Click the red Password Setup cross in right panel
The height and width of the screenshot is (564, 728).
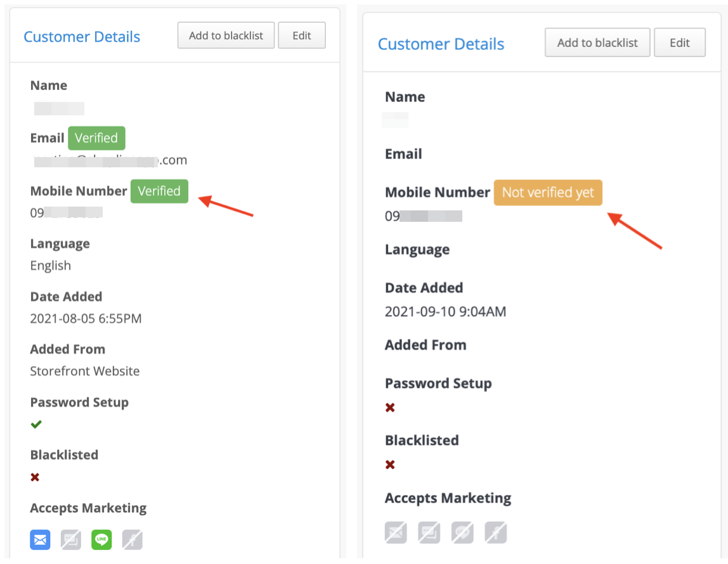point(390,407)
